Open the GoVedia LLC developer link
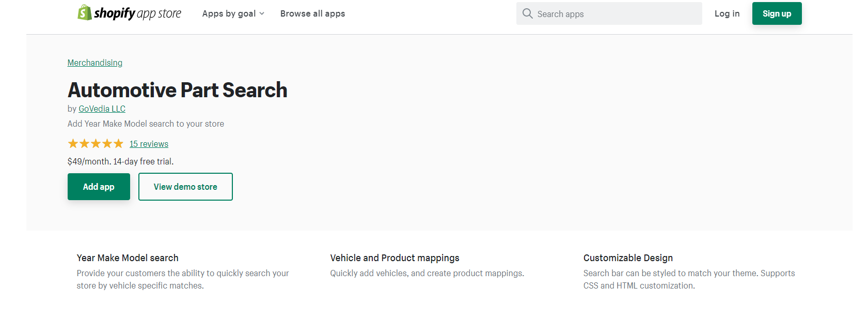Viewport: 868px width, 317px height. (102, 109)
